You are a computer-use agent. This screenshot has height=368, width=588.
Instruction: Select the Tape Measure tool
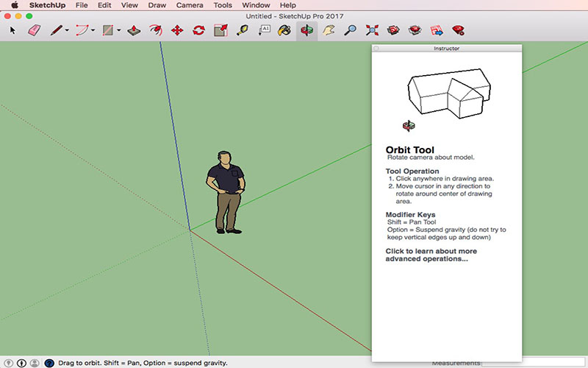[243, 30]
